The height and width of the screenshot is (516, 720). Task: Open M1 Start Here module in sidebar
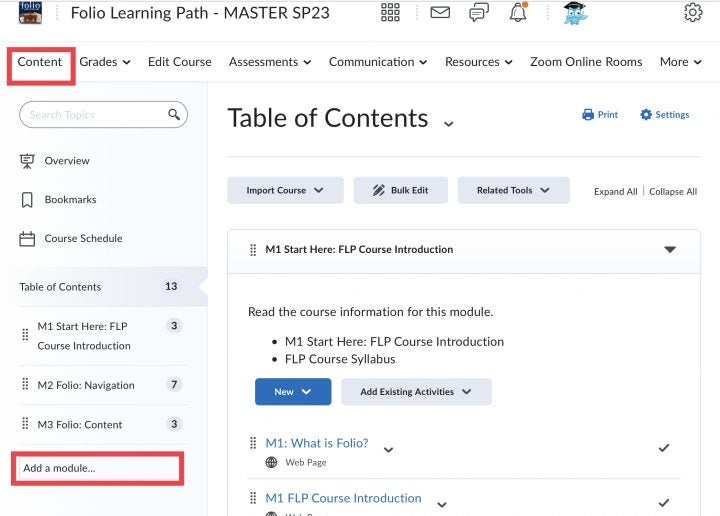click(x=84, y=336)
